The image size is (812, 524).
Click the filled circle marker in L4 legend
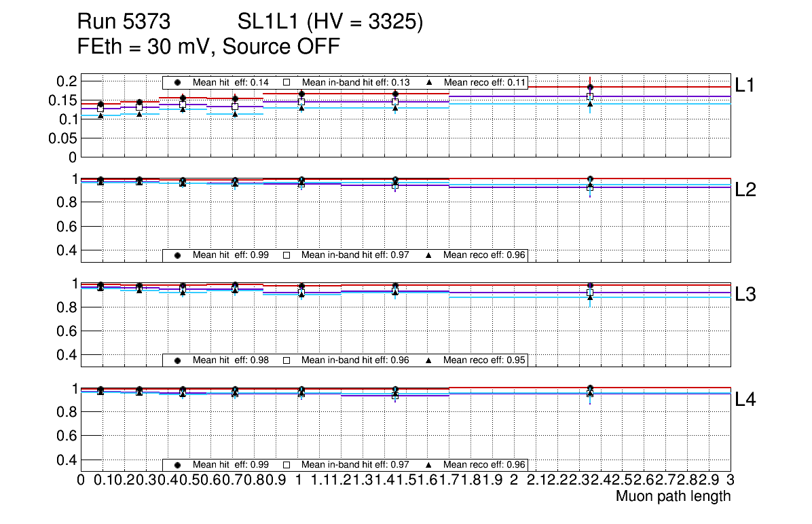tap(178, 465)
